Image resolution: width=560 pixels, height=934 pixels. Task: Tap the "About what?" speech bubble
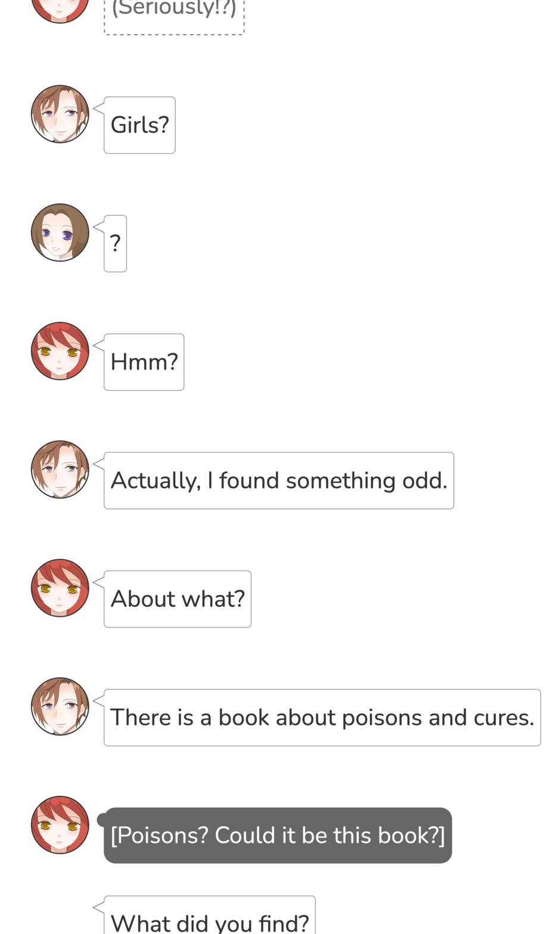click(178, 599)
